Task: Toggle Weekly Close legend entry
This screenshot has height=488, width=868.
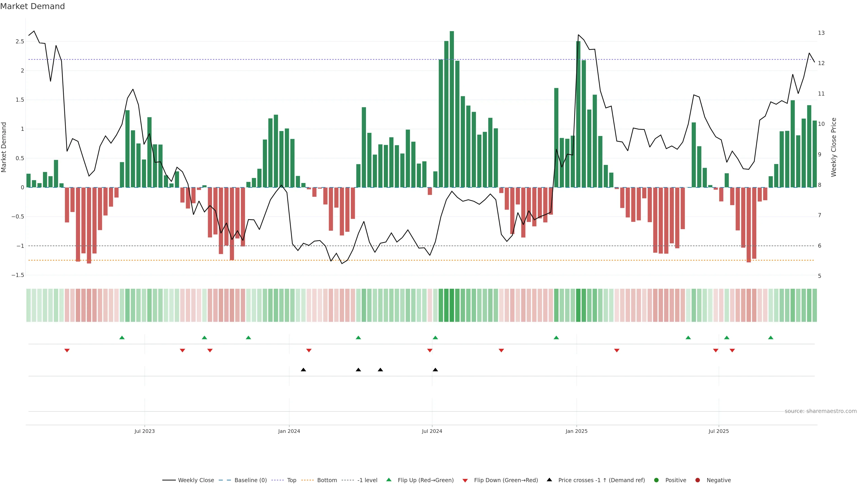Action: click(196, 480)
